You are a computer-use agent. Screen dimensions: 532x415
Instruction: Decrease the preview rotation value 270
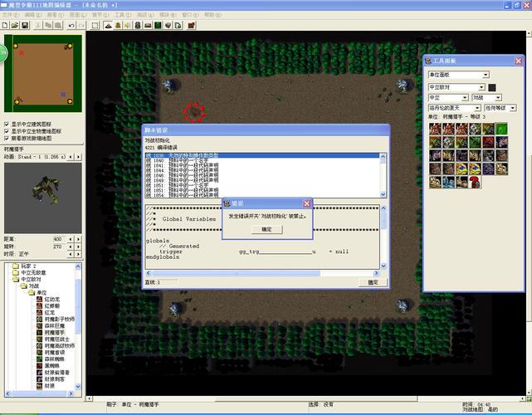click(x=71, y=247)
